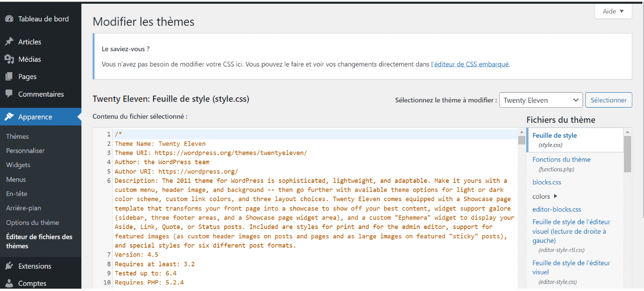
Task: Click 'Le saviez-vous ?' notice title
Action: [x=126, y=48]
